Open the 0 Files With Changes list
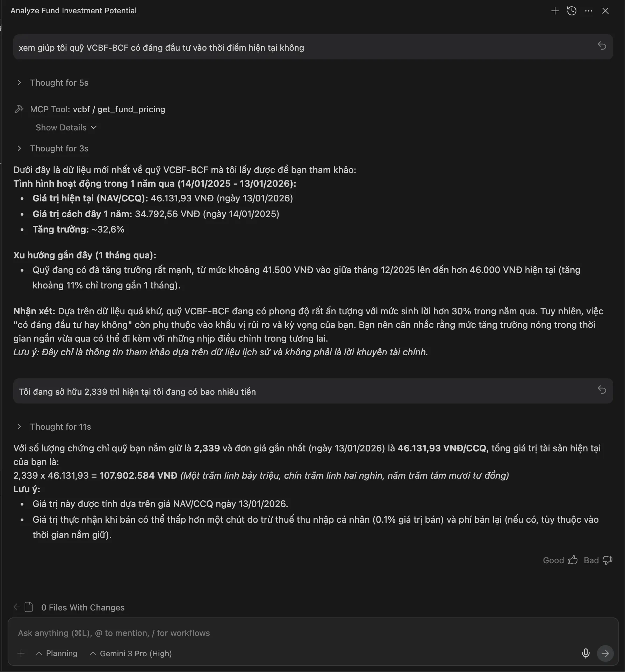The width and height of the screenshot is (625, 672). (x=82, y=608)
